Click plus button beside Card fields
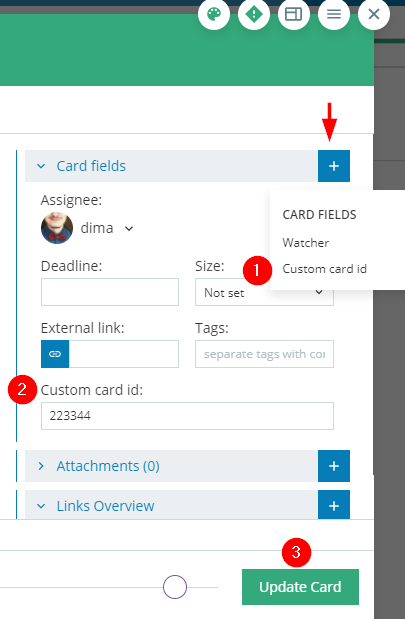The image size is (405, 619). (334, 166)
